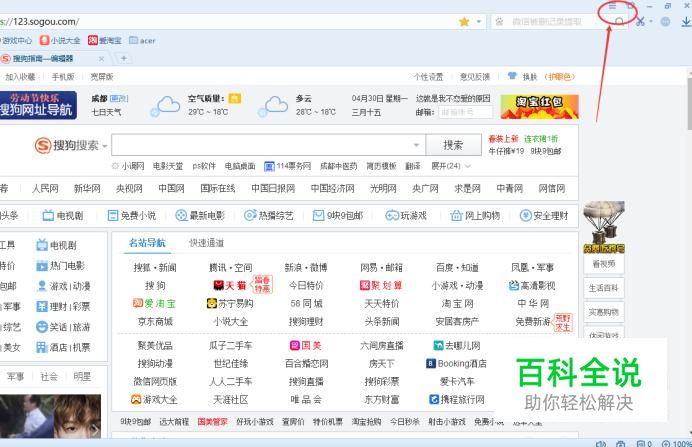The height and width of the screenshot is (447, 692).
Task: Click the yellow bookmark star in address bar
Action: point(464,22)
